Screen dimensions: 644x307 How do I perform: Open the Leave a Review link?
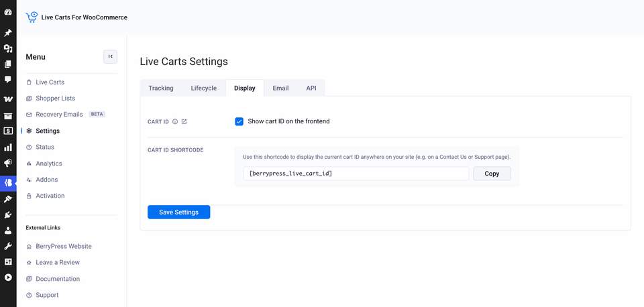pos(58,262)
